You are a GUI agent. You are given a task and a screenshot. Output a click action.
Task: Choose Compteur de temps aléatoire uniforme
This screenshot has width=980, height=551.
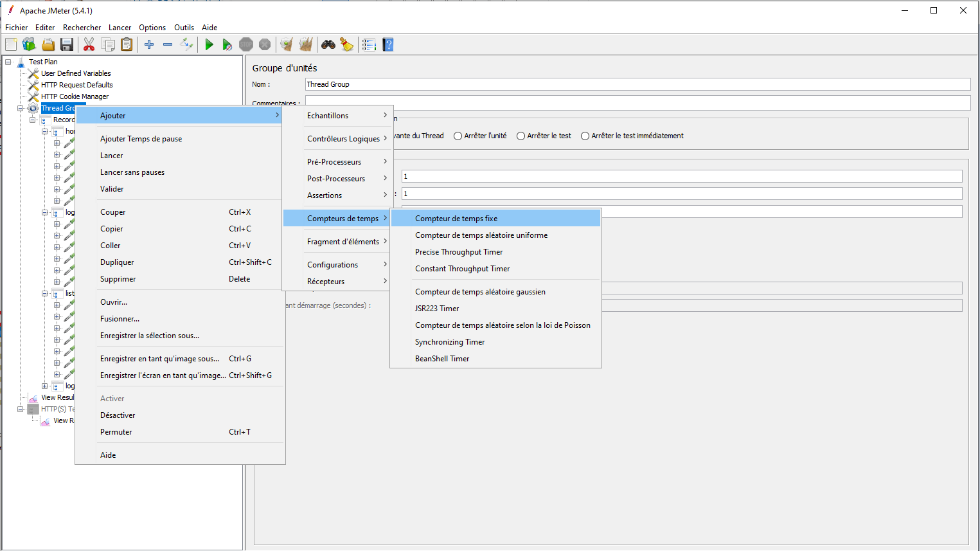click(x=495, y=235)
